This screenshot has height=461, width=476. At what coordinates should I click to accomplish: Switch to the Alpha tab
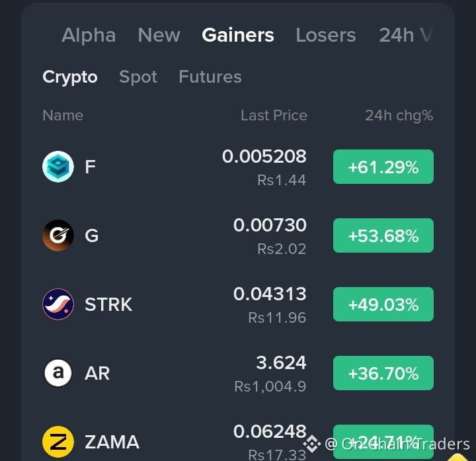89,35
